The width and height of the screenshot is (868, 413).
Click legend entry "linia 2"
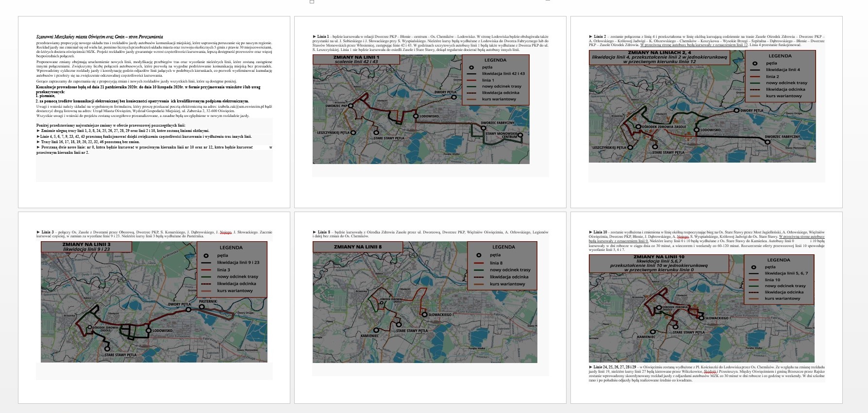772,77
